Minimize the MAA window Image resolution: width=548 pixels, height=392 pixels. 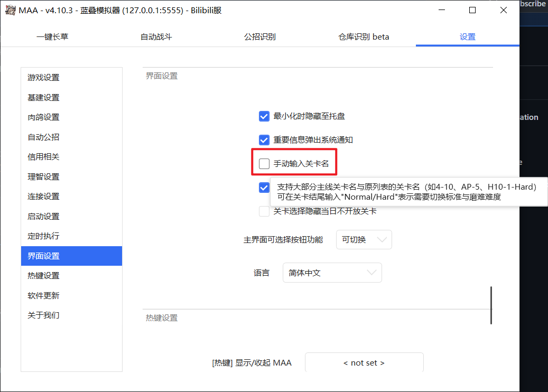pos(442,10)
